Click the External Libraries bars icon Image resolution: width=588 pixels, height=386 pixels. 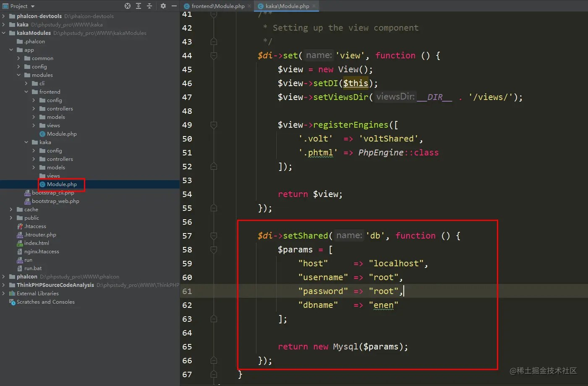click(x=12, y=294)
